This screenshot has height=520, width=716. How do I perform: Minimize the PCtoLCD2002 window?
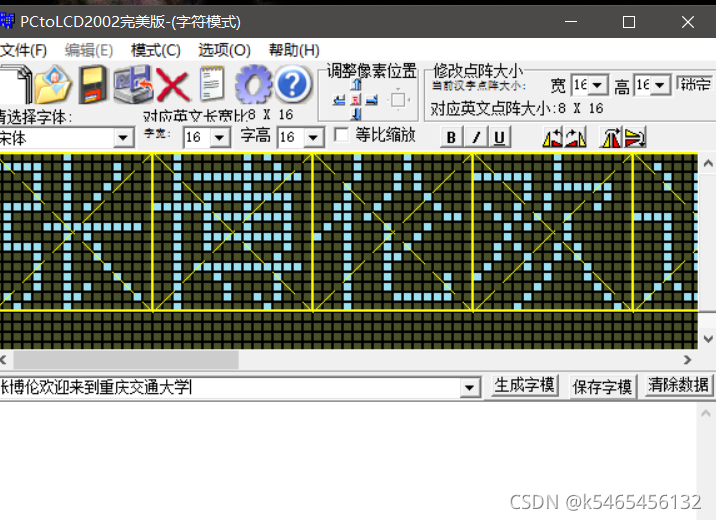click(571, 21)
